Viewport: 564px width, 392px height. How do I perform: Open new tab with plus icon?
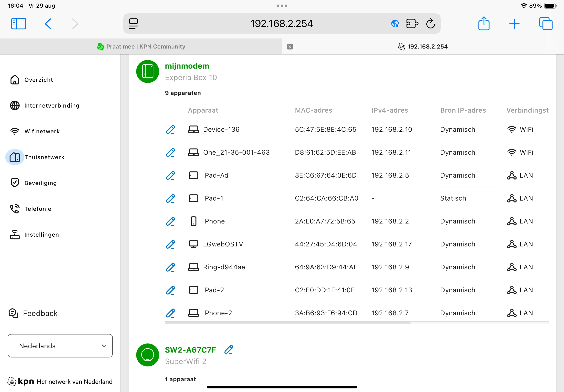tap(514, 24)
